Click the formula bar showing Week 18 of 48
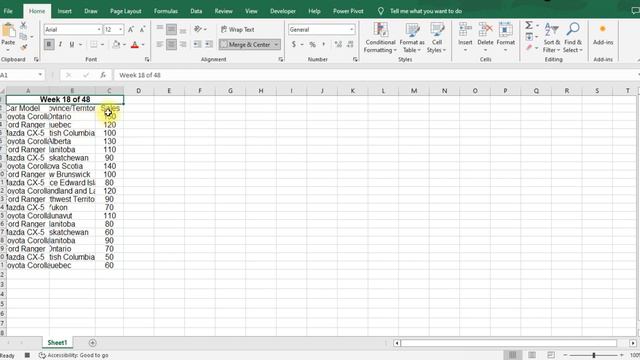This screenshot has width=640, height=360. 376,75
